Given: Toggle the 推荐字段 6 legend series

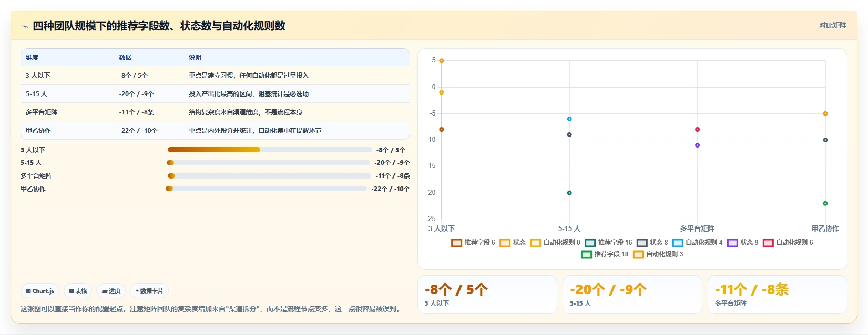Looking at the screenshot, I should click(x=473, y=243).
